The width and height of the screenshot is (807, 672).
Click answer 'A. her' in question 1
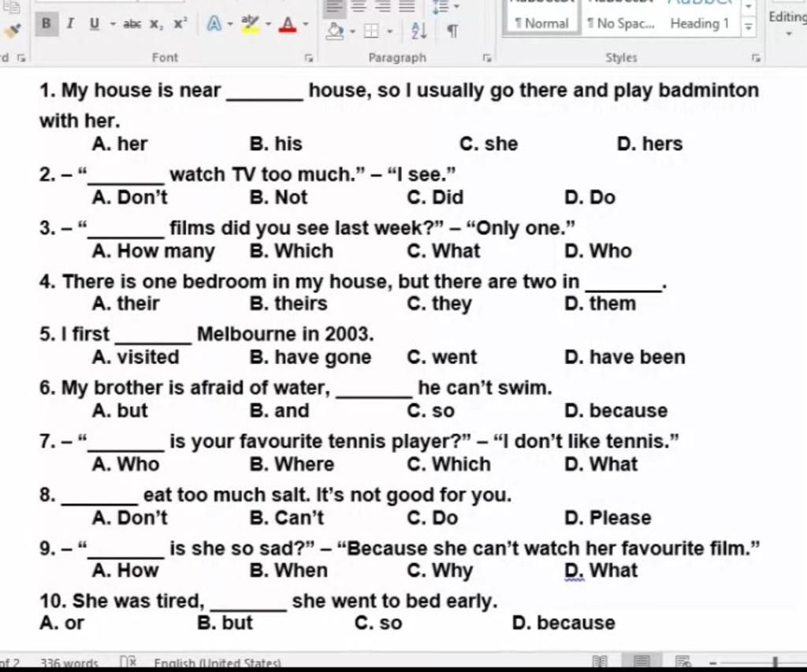pos(120,143)
